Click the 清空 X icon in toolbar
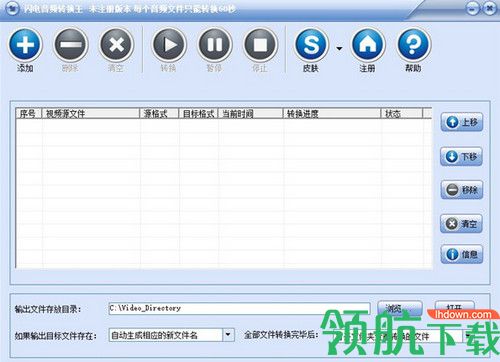Screen dimensions: 500x362 coord(116,44)
